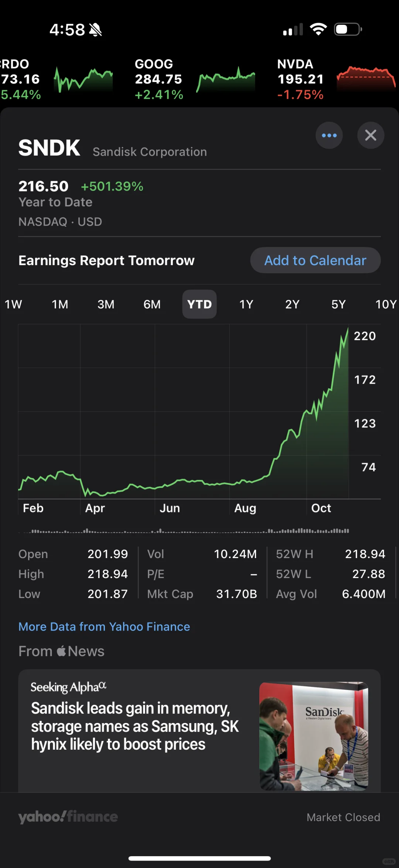This screenshot has width=399, height=868.
Task: Tap the yahoo!finance logo
Action: (x=68, y=817)
